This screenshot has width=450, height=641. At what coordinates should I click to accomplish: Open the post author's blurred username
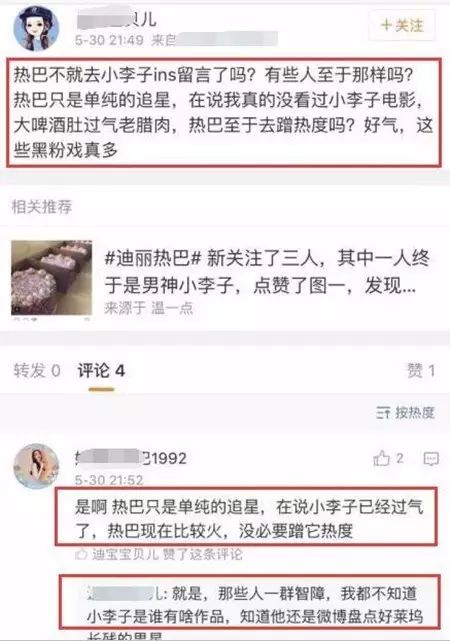tap(116, 20)
